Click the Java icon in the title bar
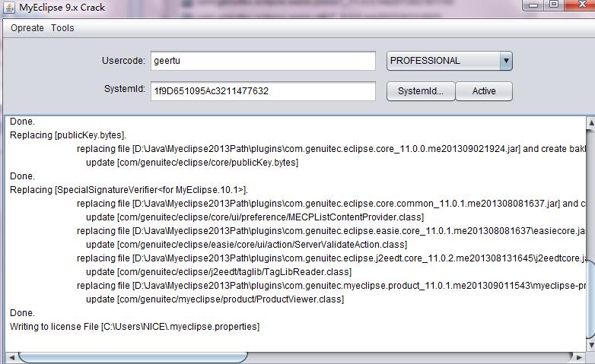Viewport: 595px width, 364px height. click(8, 8)
